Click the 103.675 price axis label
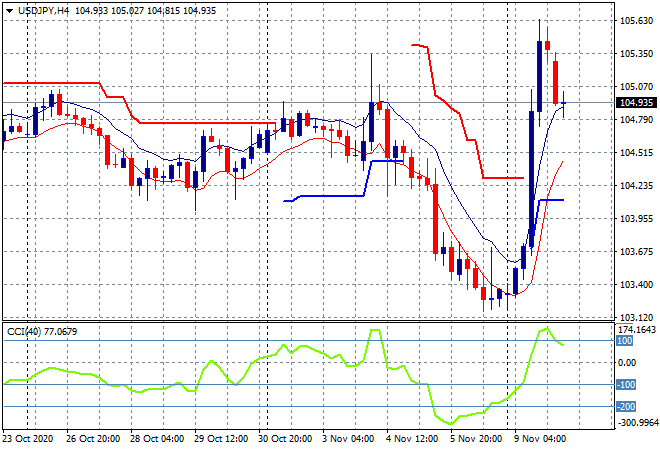This screenshot has height=450, width=660. [636, 252]
